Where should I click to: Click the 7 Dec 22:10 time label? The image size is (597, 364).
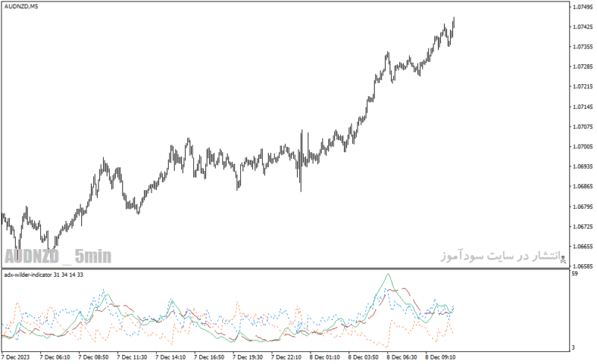click(286, 357)
